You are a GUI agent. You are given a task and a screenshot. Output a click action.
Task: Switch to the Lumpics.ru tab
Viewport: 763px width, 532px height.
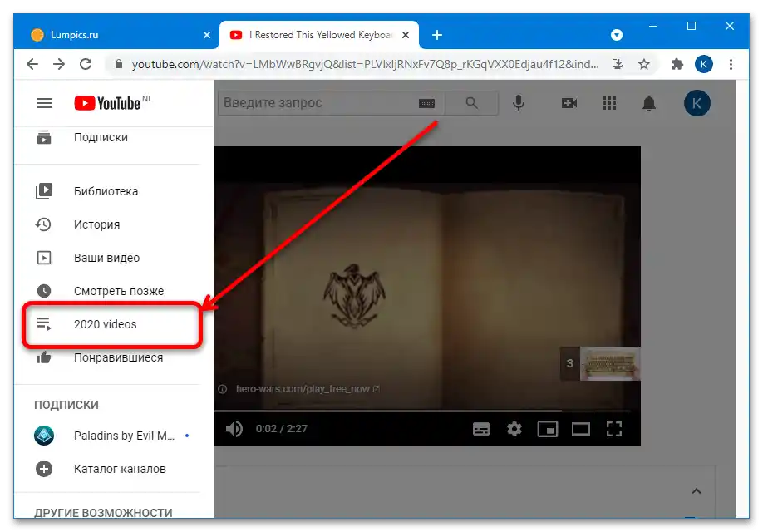[116, 35]
